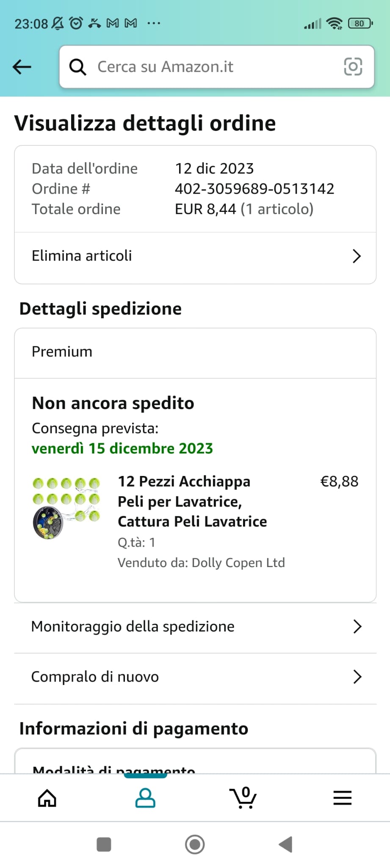The height and width of the screenshot is (868, 390).
Task: Tap the search magnifier icon
Action: 77,67
